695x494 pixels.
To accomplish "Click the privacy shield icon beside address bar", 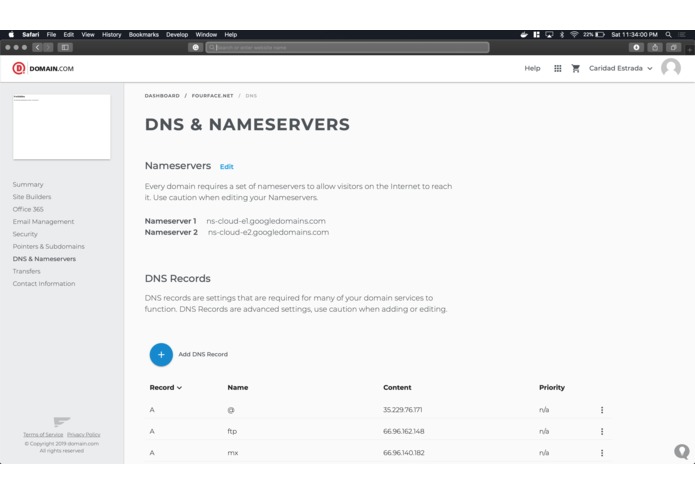I will point(195,47).
